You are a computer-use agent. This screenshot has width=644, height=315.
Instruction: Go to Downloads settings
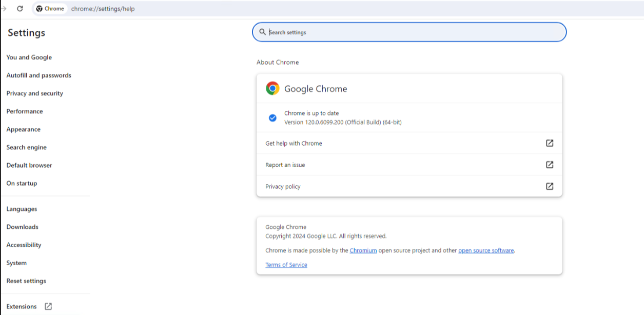(x=23, y=227)
